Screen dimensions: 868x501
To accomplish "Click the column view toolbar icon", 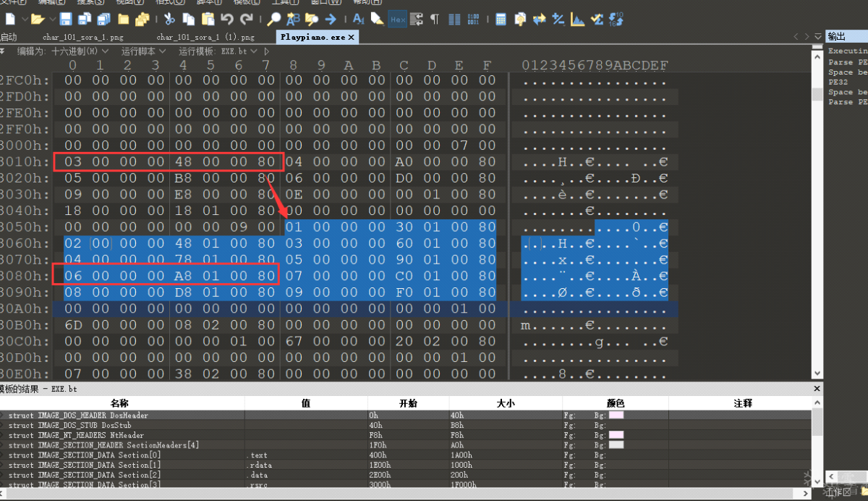I will click(454, 19).
